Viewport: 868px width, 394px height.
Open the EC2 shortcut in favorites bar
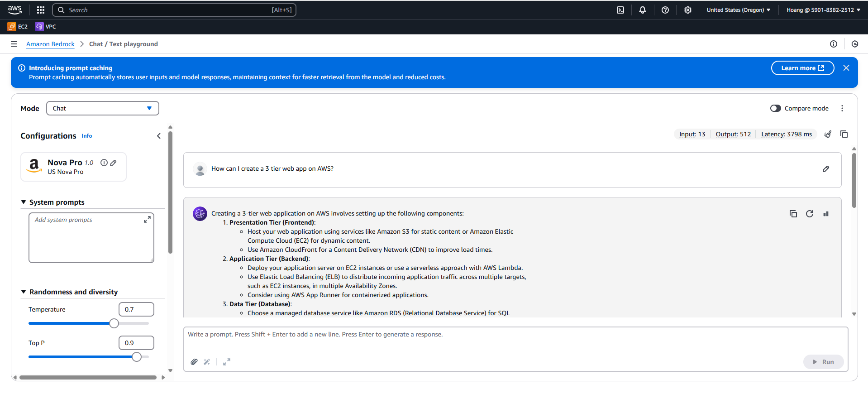(18, 27)
